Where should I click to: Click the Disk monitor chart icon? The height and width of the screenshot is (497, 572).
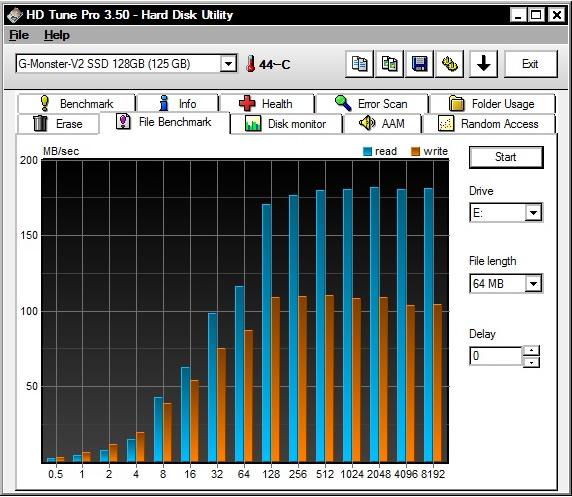(x=253, y=123)
